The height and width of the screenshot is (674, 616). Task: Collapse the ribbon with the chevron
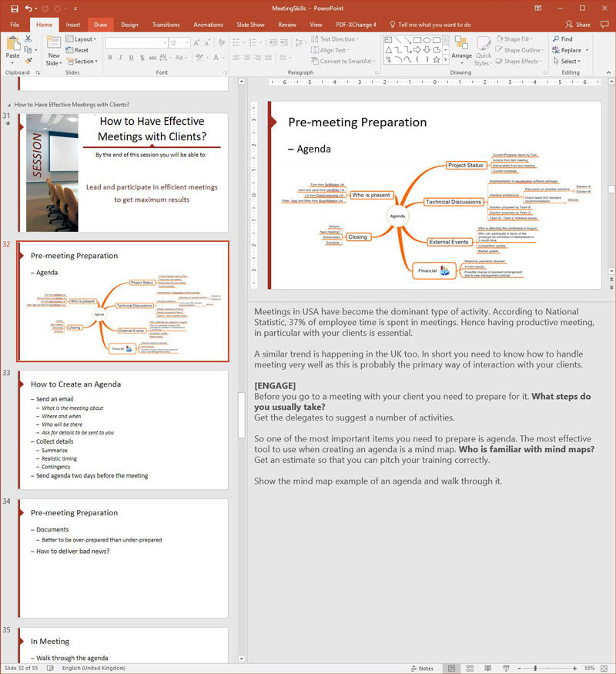tap(609, 72)
